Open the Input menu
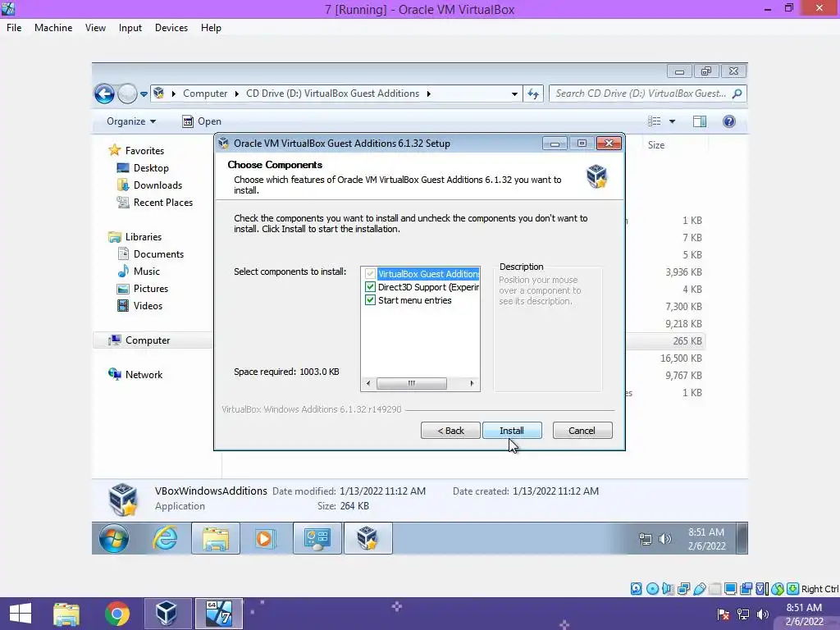 click(x=130, y=28)
